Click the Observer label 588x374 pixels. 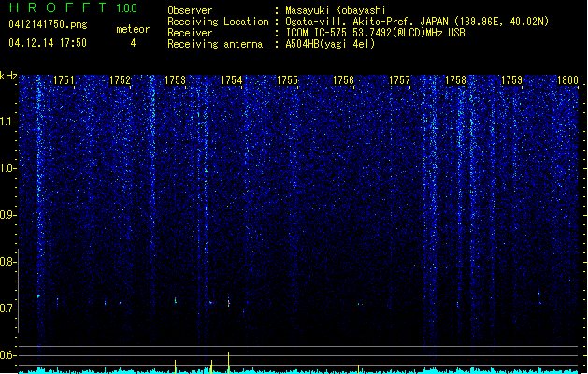click(x=190, y=10)
